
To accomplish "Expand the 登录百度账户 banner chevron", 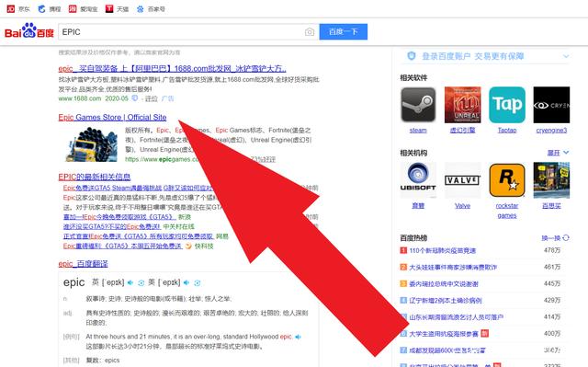I will (x=566, y=56).
